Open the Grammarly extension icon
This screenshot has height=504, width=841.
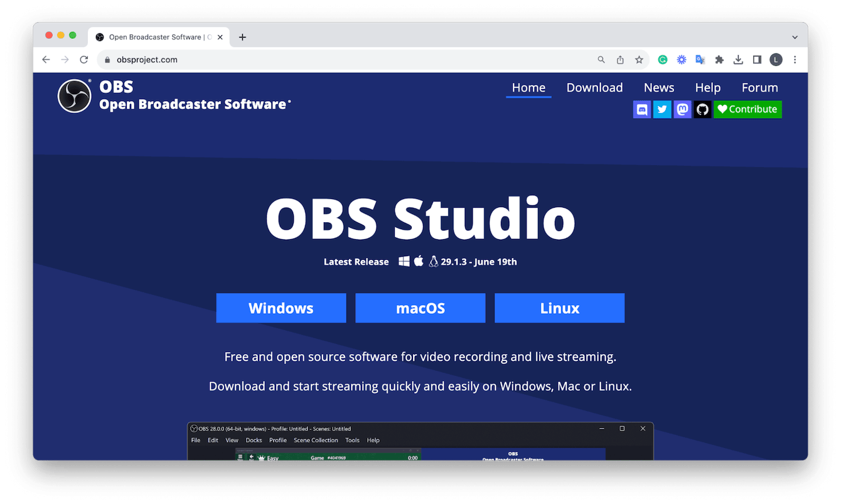tap(663, 60)
